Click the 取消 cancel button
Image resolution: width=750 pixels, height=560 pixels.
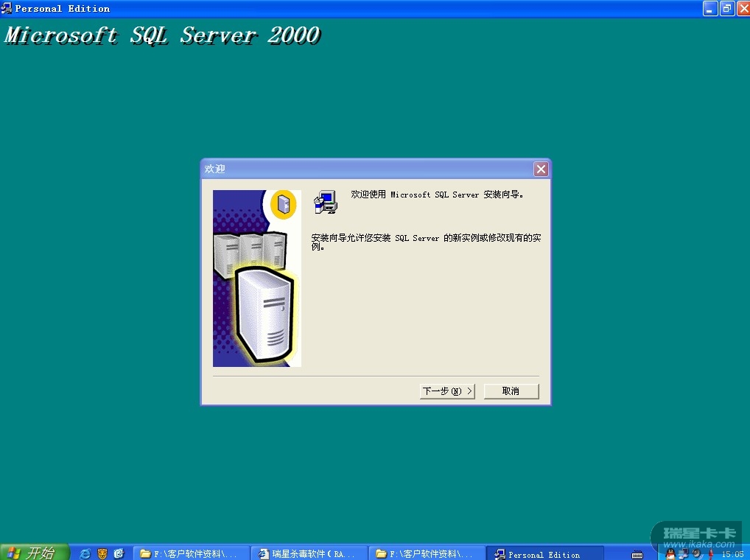point(511,391)
